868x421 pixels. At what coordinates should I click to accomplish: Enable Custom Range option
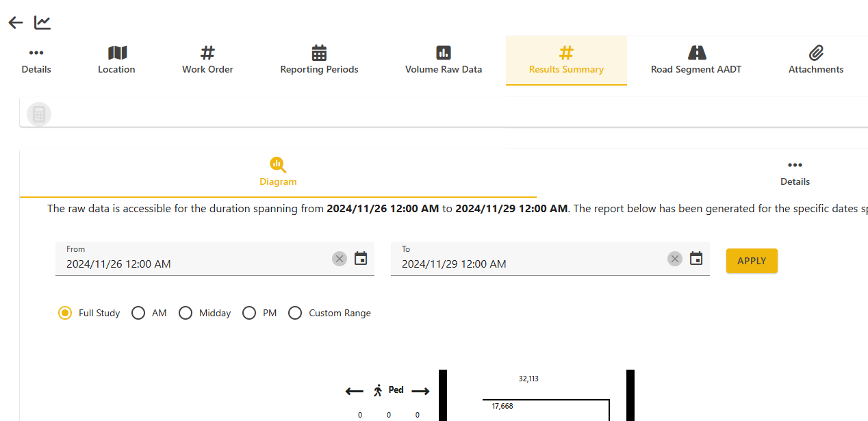[295, 313]
